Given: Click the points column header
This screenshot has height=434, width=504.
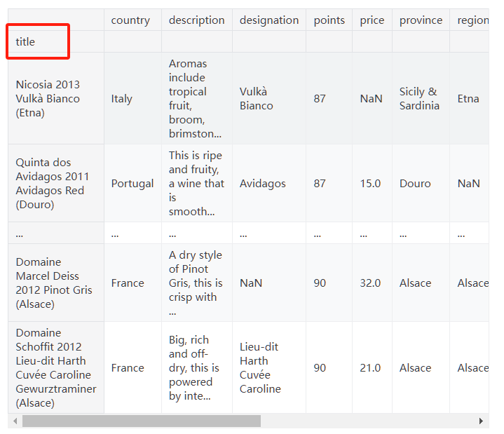Looking at the screenshot, I should (329, 20).
